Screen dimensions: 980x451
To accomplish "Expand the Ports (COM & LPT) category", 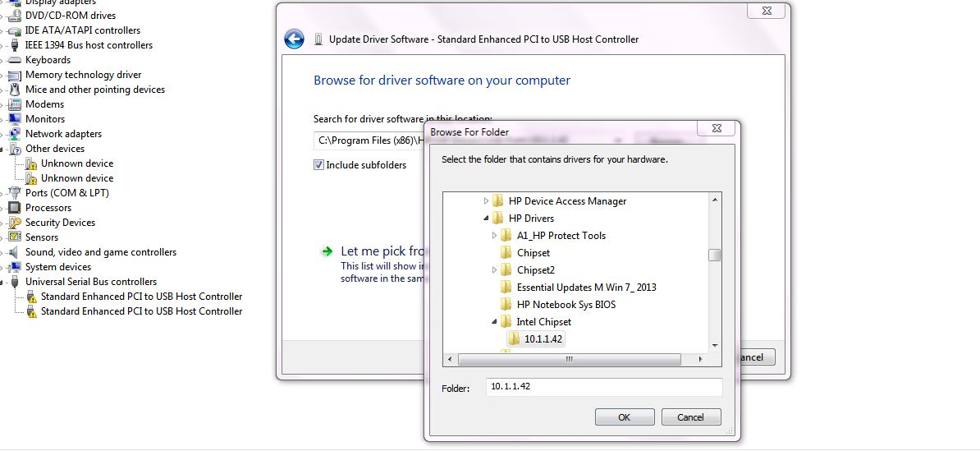I will tap(2, 193).
